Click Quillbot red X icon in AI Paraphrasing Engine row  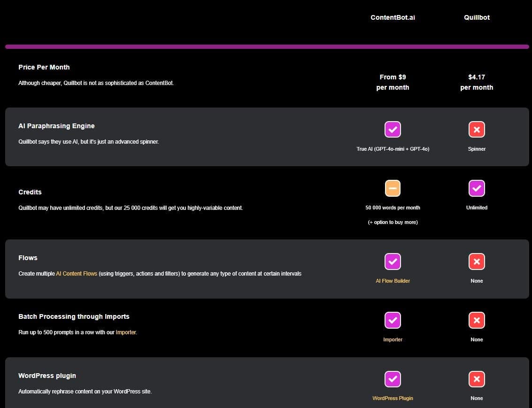[477, 129]
